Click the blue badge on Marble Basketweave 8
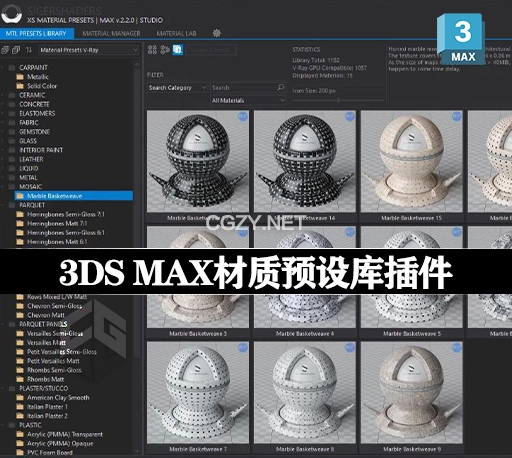 (350, 348)
